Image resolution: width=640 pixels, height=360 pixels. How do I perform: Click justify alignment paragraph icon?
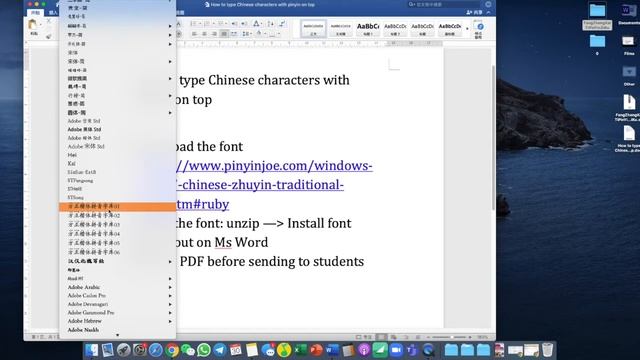(224, 34)
